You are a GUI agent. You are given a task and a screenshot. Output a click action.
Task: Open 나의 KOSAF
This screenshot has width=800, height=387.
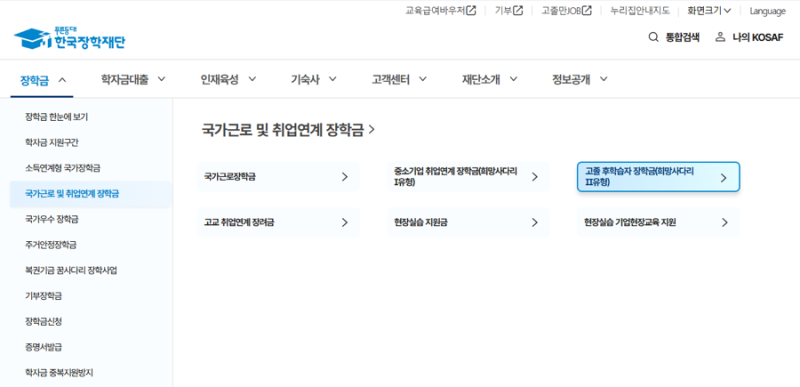(x=757, y=37)
